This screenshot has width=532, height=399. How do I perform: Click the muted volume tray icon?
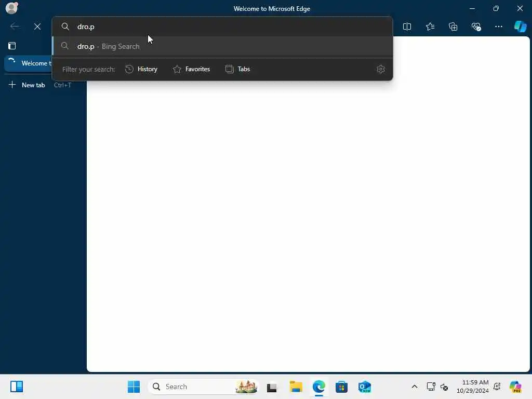coord(444,387)
